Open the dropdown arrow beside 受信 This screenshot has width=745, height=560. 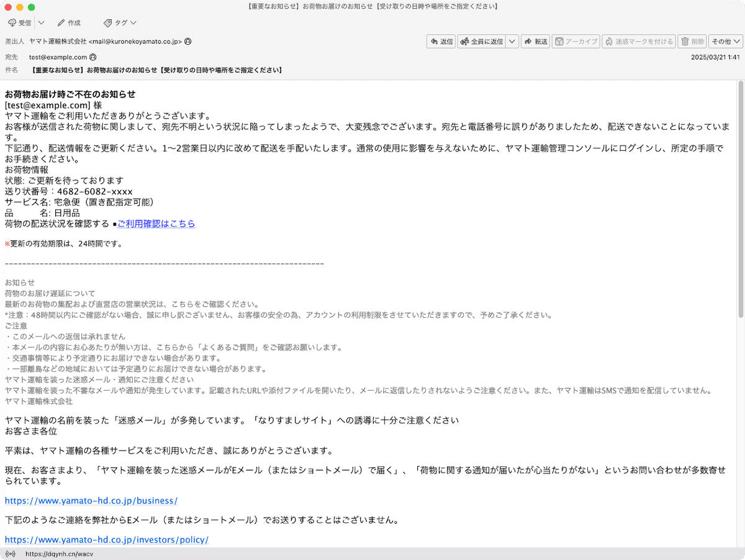pos(41,23)
